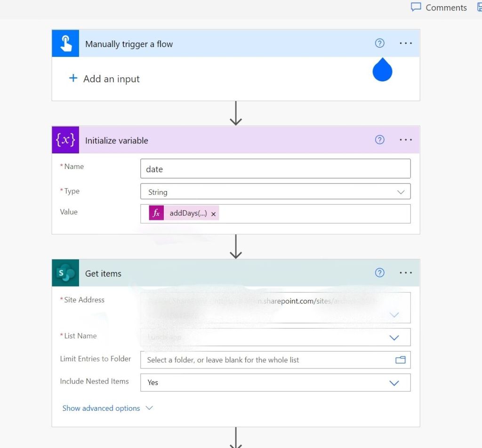Expand the Type dropdown showing String
The width and height of the screenshot is (482, 448).
click(401, 192)
